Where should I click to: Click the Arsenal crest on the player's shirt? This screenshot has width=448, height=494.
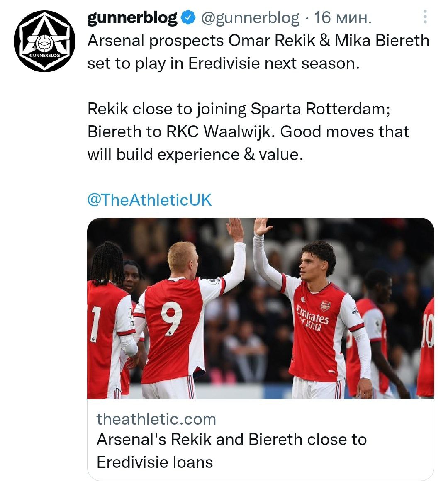pyautogui.click(x=326, y=306)
